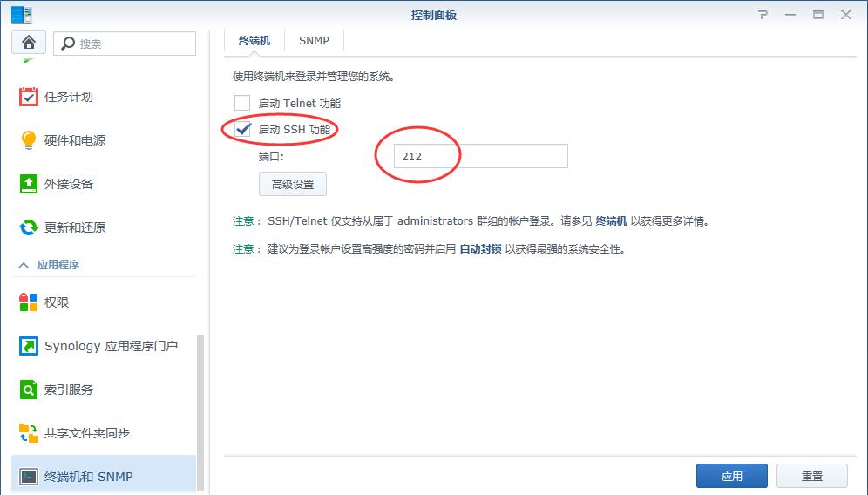868x495 pixels.
Task: Switch to the SNMP tab
Action: click(314, 40)
